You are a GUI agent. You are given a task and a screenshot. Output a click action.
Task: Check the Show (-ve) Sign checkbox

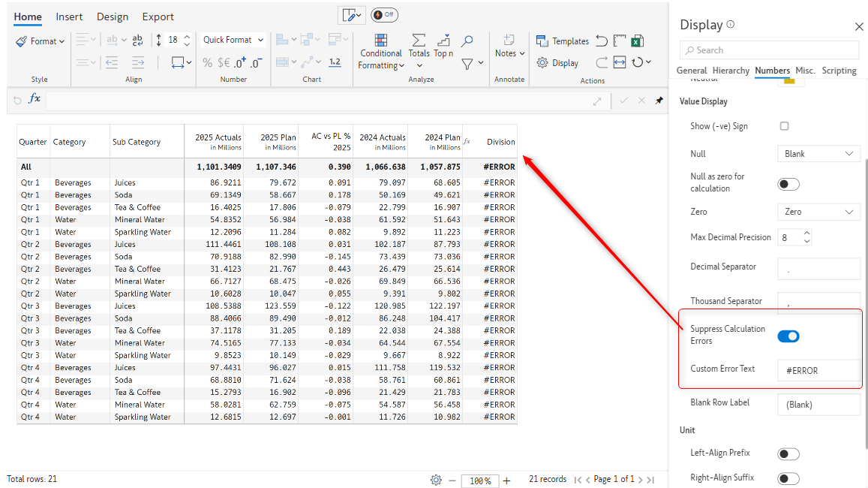point(784,126)
